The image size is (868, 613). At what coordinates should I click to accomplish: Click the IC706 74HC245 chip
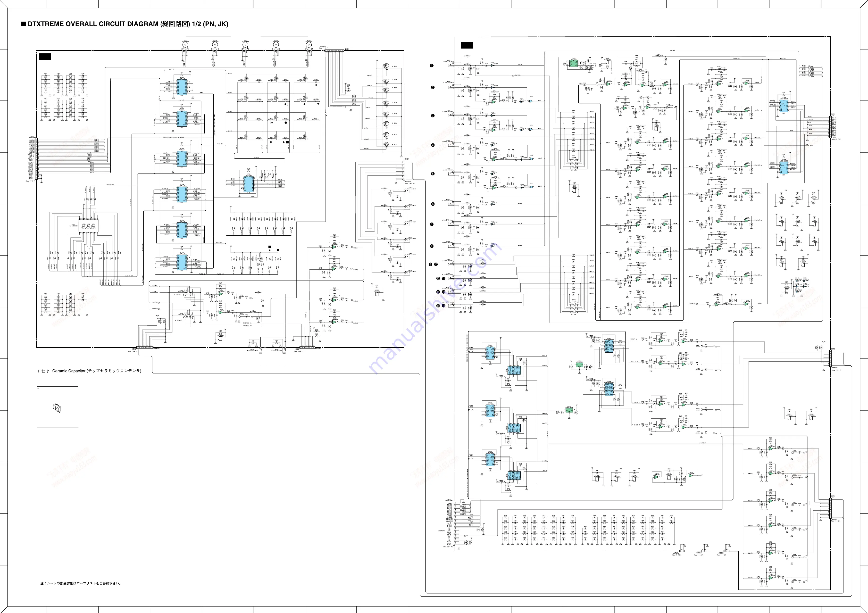point(248,184)
